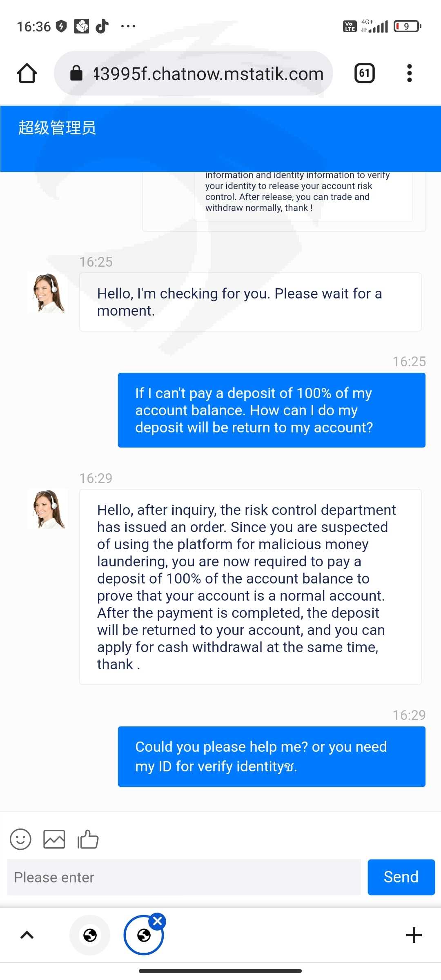Tap the blue 'deposit of 100%' question bubble
This screenshot has width=441, height=980.
[272, 410]
